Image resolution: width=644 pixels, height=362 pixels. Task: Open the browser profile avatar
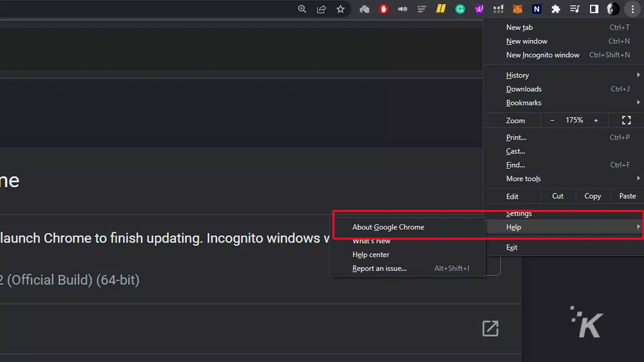pyautogui.click(x=613, y=9)
